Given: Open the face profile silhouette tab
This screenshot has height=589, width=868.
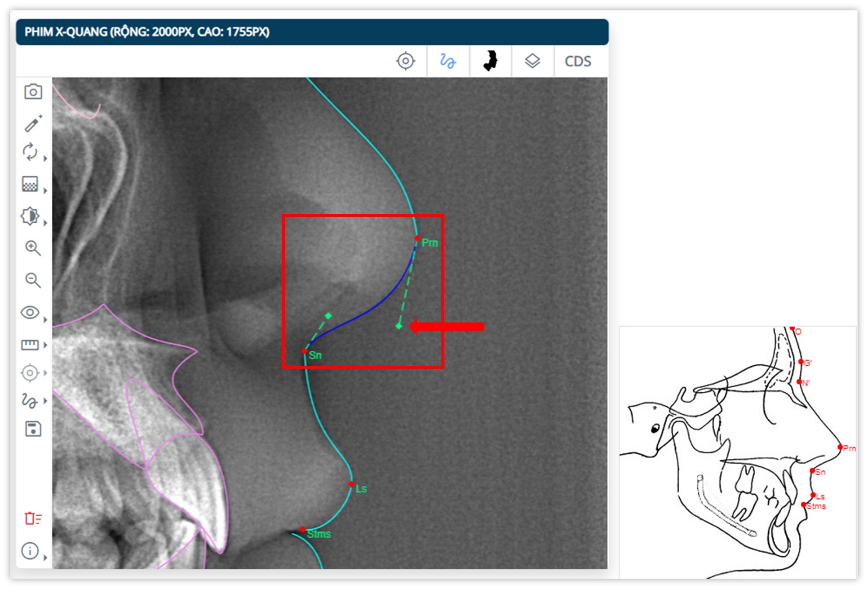Looking at the screenshot, I should (x=490, y=61).
